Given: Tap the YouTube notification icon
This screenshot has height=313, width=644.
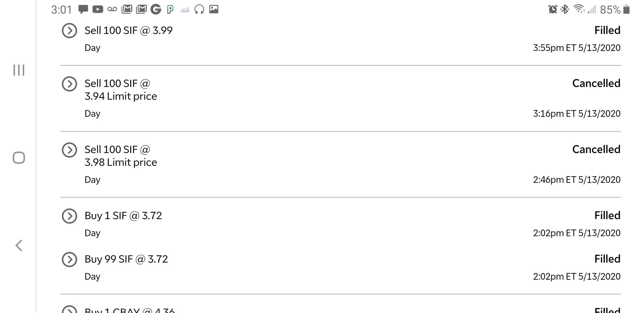Looking at the screenshot, I should coord(98,10).
